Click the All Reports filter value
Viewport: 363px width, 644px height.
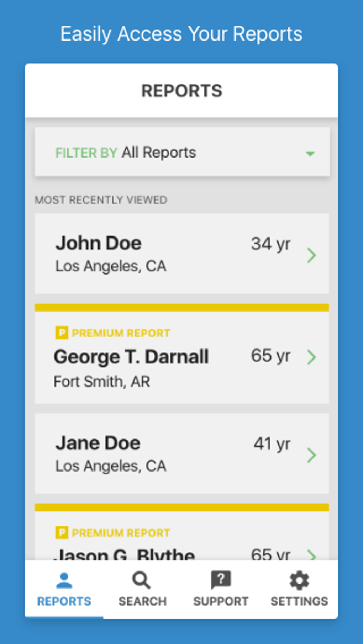159,153
